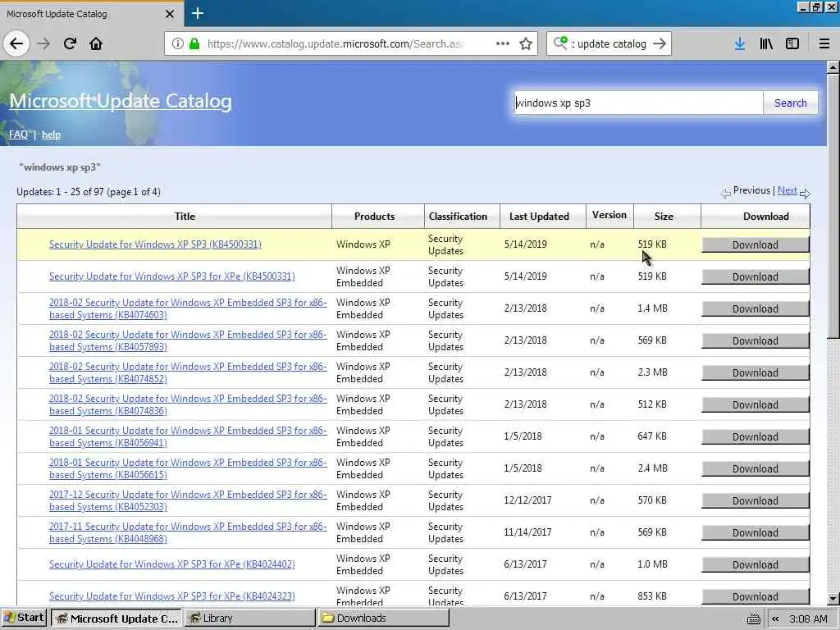The image size is (840, 630).
Task: Expand hidden tray icons chevron
Action: (x=774, y=619)
